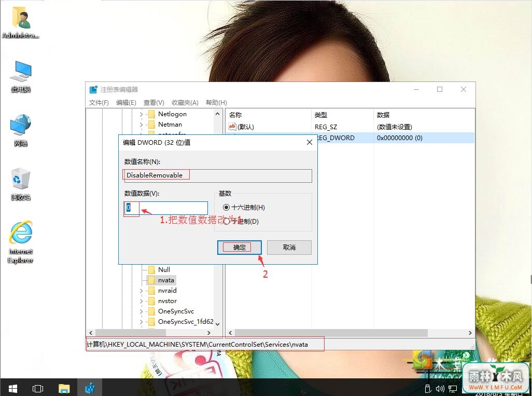Click the Null folder icon

point(151,270)
